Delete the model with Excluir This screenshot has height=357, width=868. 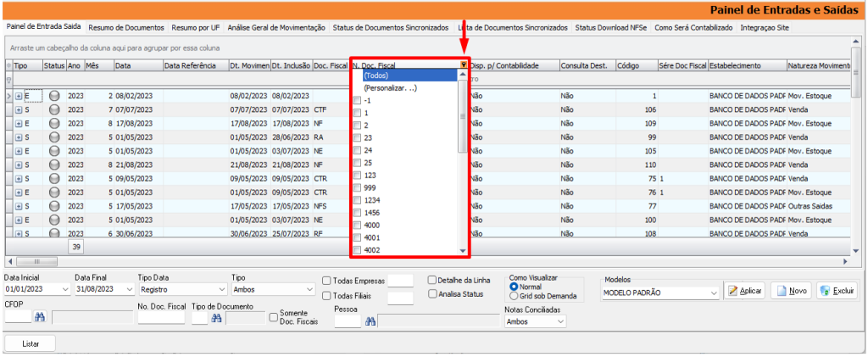coord(837,291)
